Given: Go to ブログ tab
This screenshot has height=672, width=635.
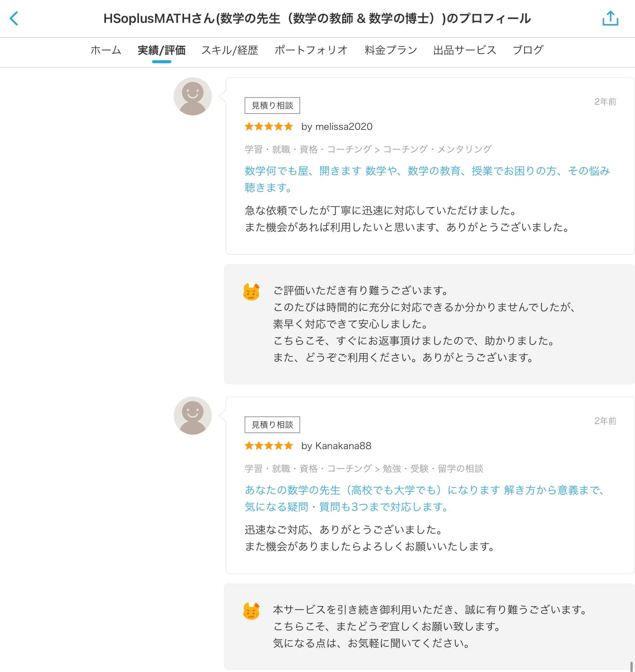Looking at the screenshot, I should click(528, 50).
